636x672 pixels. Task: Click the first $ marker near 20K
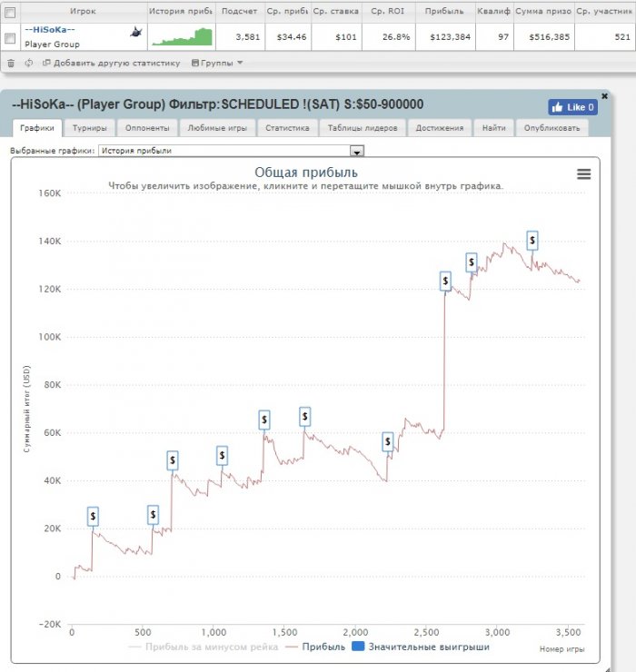[x=93, y=517]
